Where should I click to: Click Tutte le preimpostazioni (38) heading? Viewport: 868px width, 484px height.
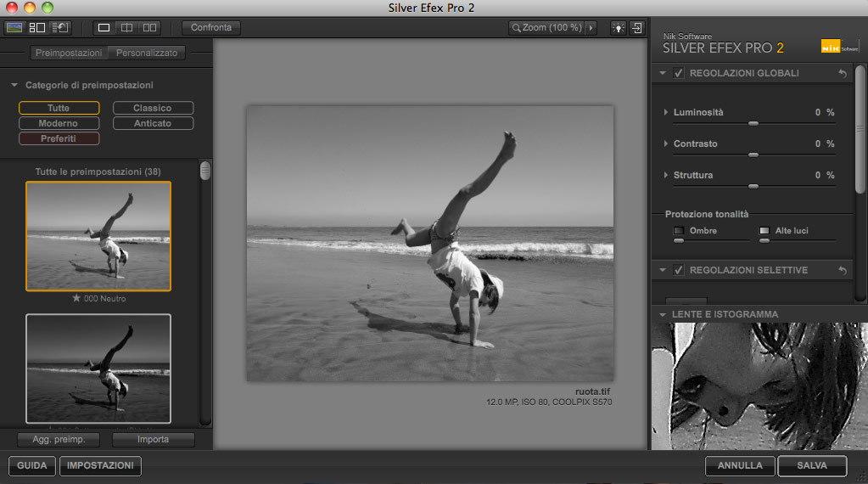(98, 172)
